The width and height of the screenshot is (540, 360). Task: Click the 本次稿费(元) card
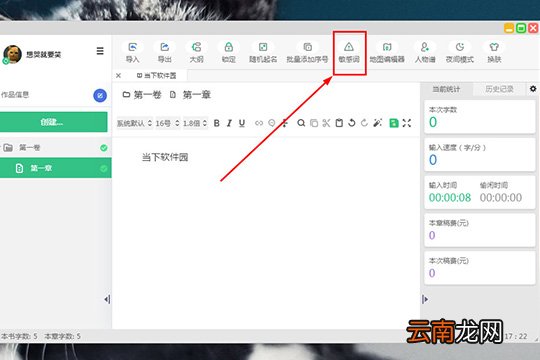click(x=480, y=268)
